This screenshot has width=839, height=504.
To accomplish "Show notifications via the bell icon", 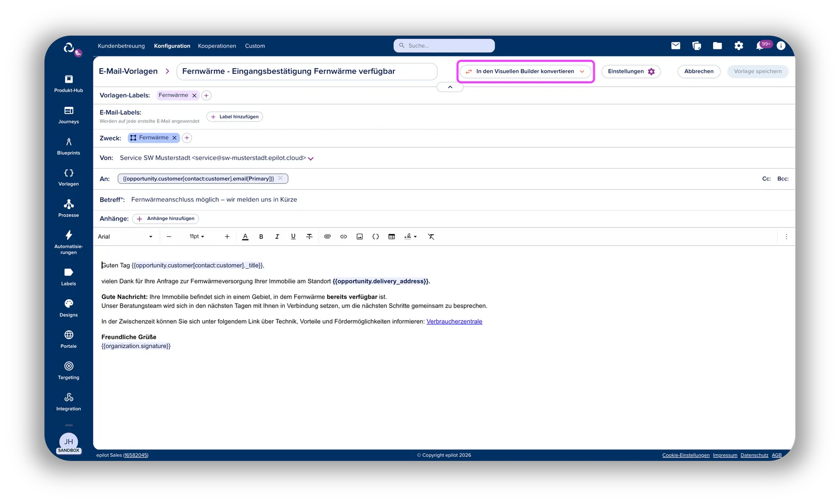I will pyautogui.click(x=760, y=46).
